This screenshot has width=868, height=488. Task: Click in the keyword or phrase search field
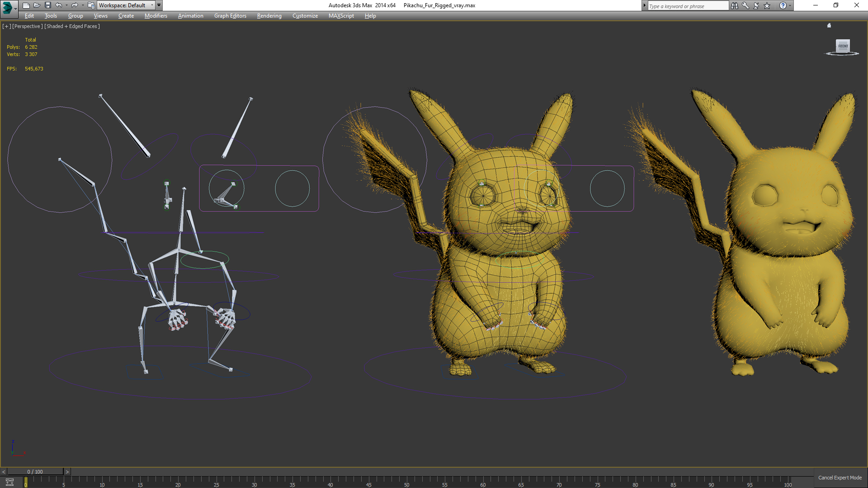688,6
